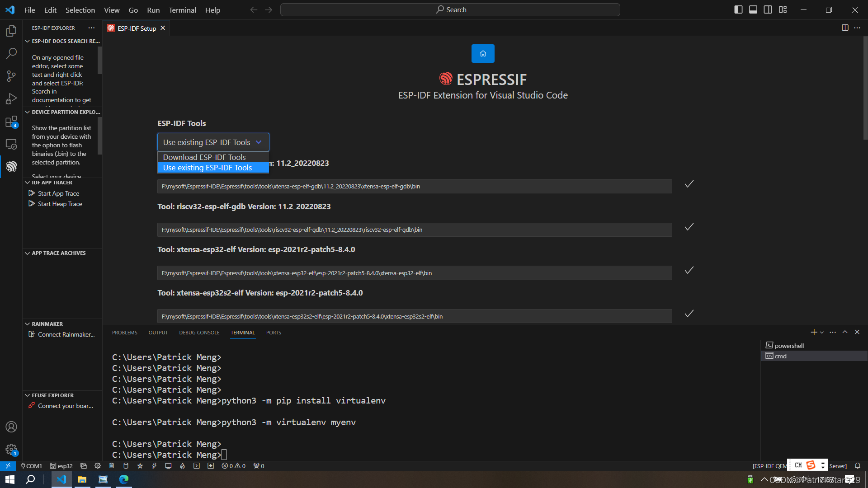The image size is (868, 488).
Task: Create a new terminal with plus button
Action: 814,333
